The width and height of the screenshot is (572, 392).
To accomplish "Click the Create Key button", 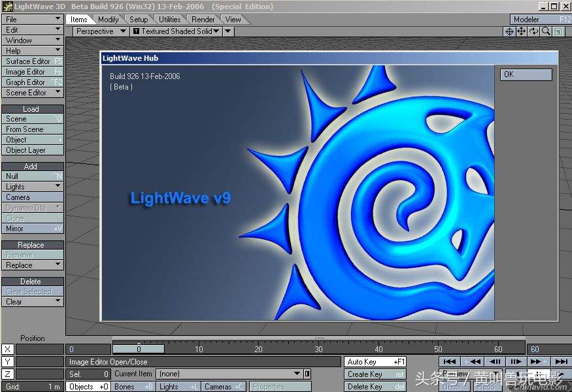I will (375, 374).
